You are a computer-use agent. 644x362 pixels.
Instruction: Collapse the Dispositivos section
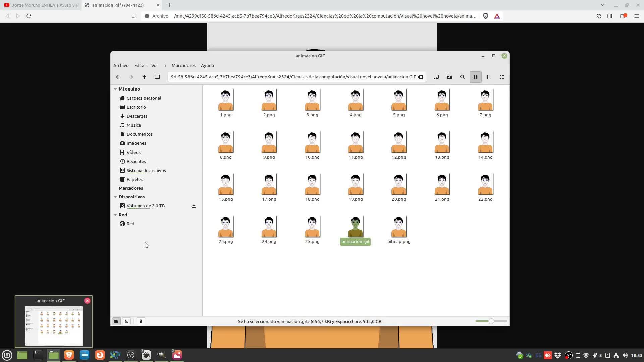[x=115, y=197]
